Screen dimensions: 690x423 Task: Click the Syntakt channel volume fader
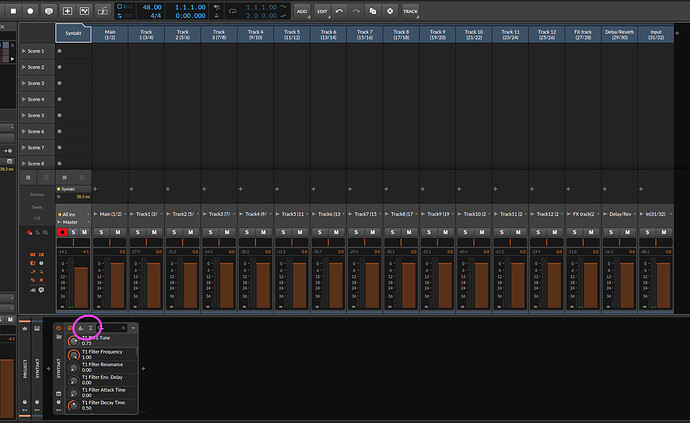pos(80,285)
